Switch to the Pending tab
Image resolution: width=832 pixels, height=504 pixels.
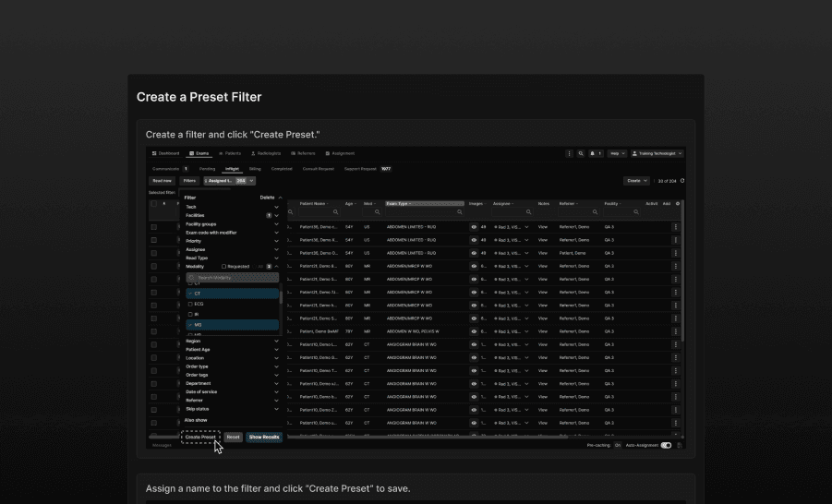tap(207, 169)
